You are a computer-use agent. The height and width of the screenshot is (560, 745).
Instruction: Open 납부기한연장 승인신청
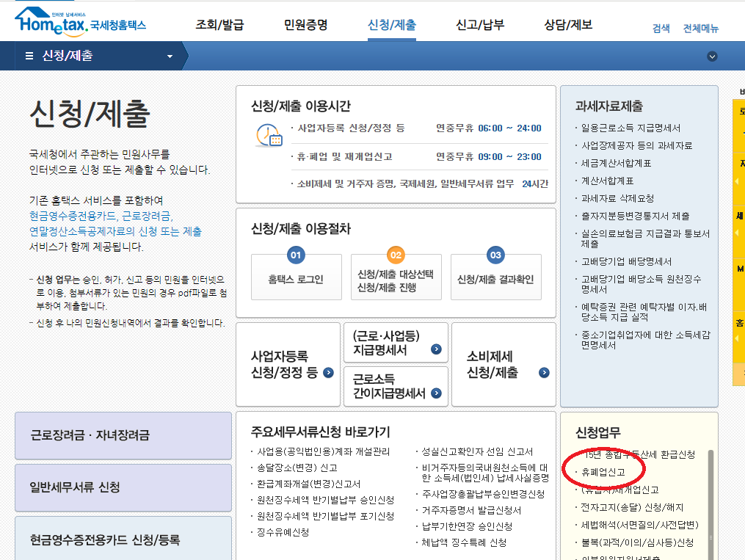pos(467,527)
